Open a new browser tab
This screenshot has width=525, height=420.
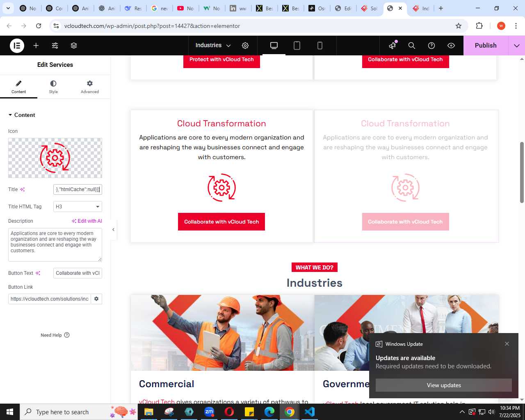(441, 8)
